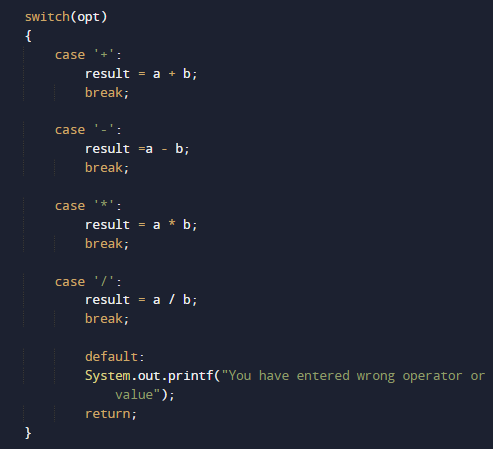This screenshot has height=449, width=493.
Task: Click the switch keyword
Action: point(47,17)
